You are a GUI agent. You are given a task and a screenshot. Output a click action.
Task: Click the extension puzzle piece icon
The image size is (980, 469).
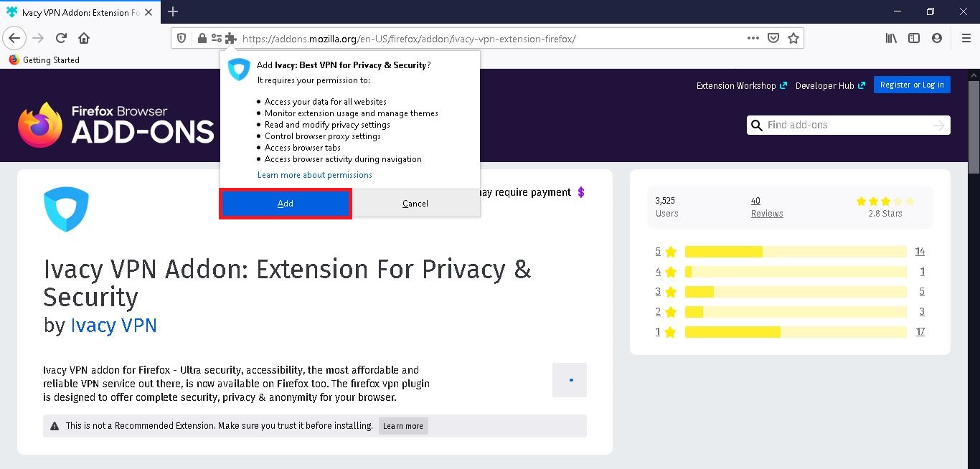[x=230, y=38]
